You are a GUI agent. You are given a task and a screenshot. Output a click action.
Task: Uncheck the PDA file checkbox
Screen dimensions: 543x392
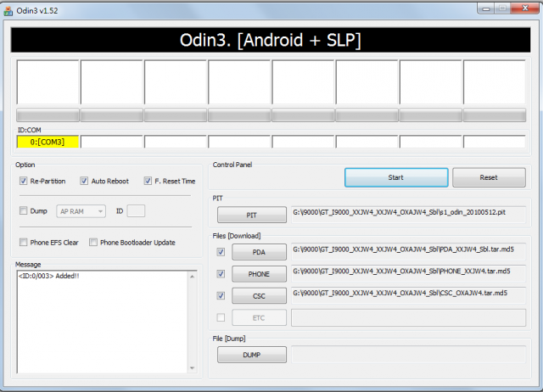pos(221,252)
